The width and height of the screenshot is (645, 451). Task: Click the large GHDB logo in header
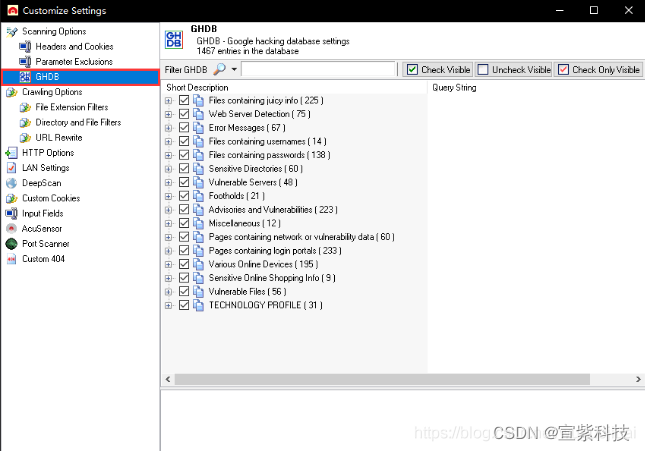[174, 40]
